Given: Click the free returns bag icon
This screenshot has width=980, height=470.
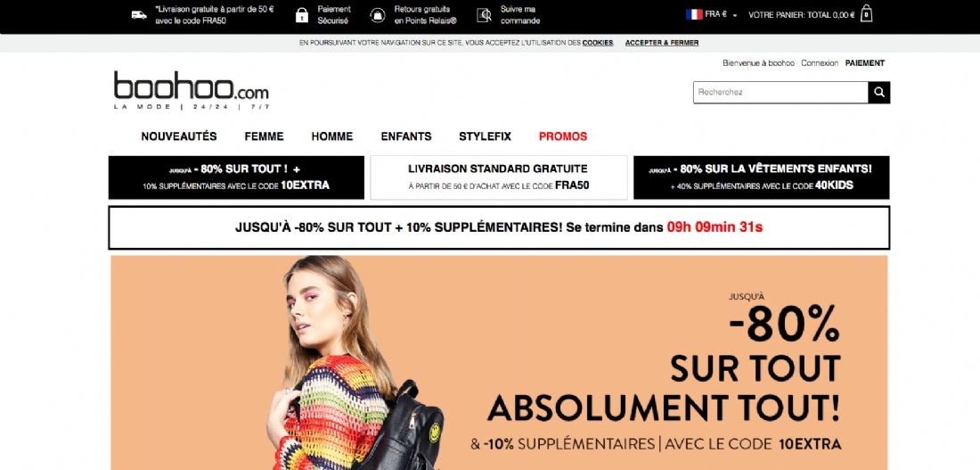Looking at the screenshot, I should tap(378, 15).
